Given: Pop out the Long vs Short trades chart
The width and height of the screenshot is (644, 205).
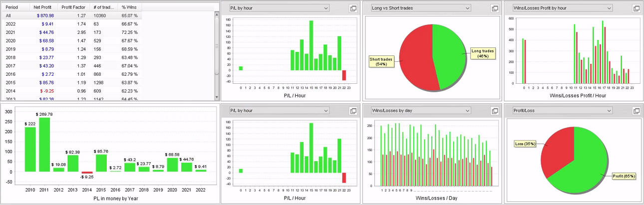Looking at the screenshot, I should [495, 8].
